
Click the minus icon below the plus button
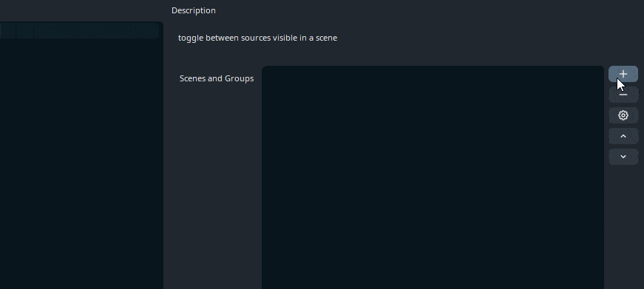click(x=623, y=95)
